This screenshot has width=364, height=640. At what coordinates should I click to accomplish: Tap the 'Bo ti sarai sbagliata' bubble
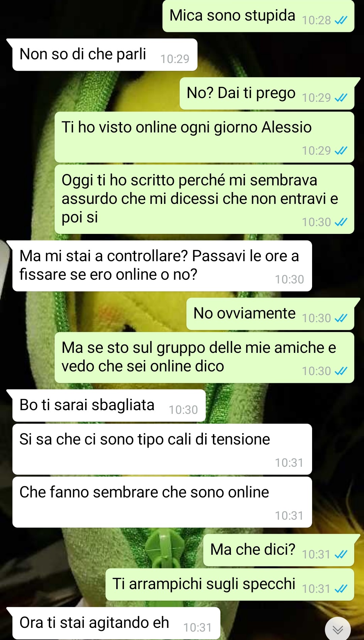109,405
